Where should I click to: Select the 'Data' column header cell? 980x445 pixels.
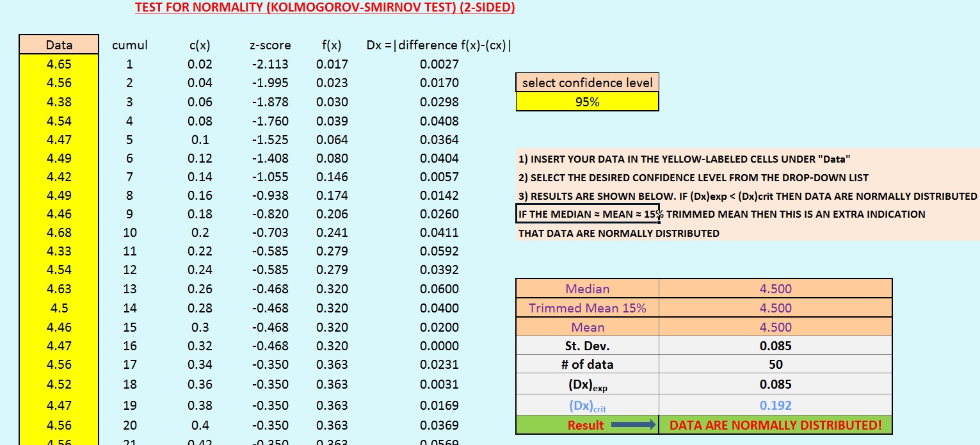tap(59, 45)
